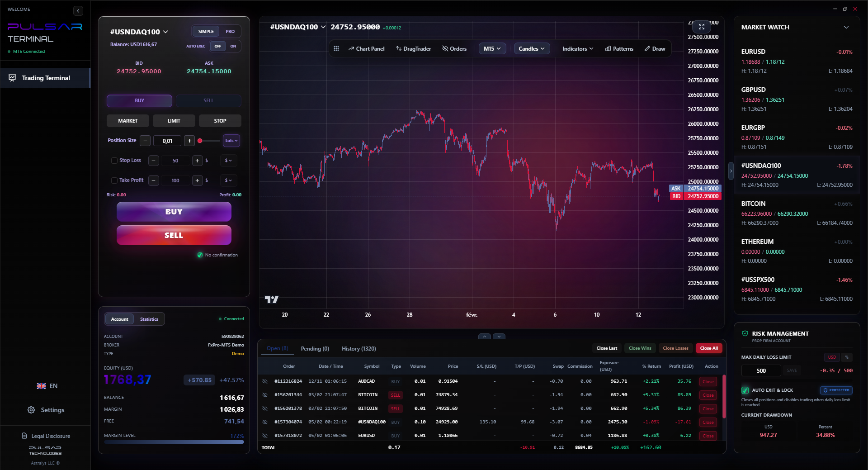Image resolution: width=868 pixels, height=470 pixels.
Task: Switch to the History (1320) tab
Action: point(359,348)
